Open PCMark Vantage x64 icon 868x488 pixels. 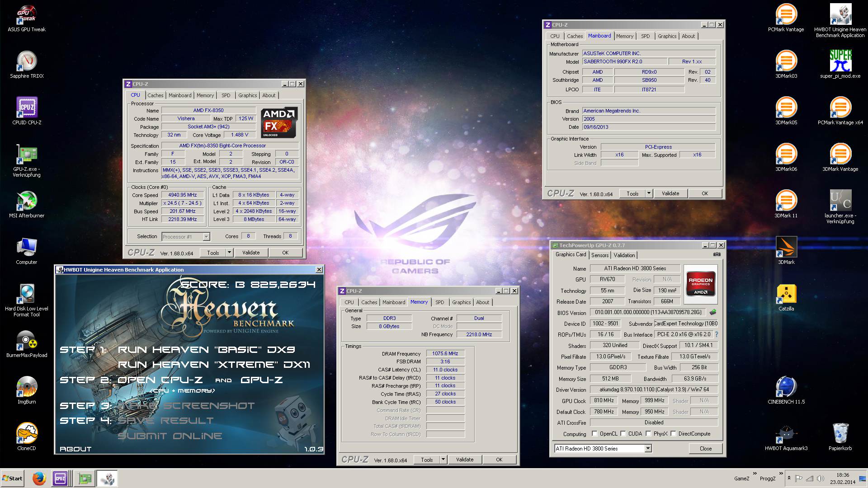click(840, 111)
